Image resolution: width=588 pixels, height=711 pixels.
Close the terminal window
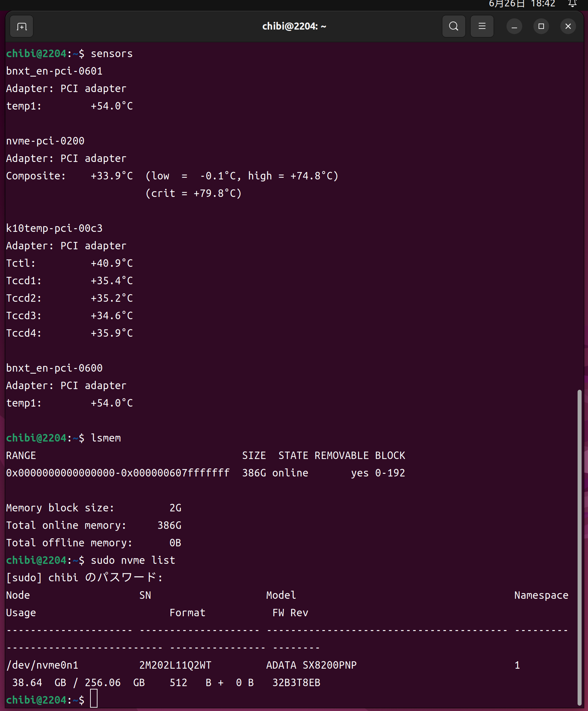pos(568,27)
